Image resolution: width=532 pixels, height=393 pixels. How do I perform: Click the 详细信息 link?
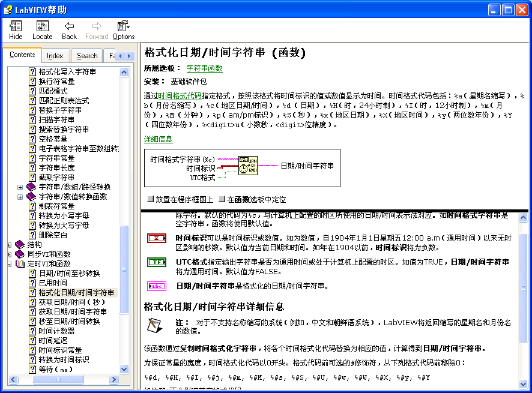159,139
